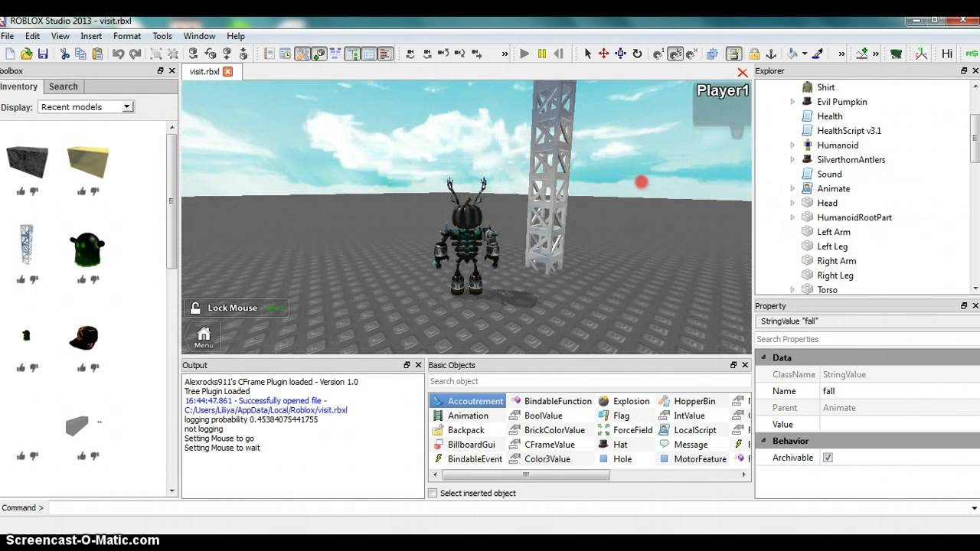Click the Play button in the toolbar
Screen dimensions: 980x551
(524, 54)
